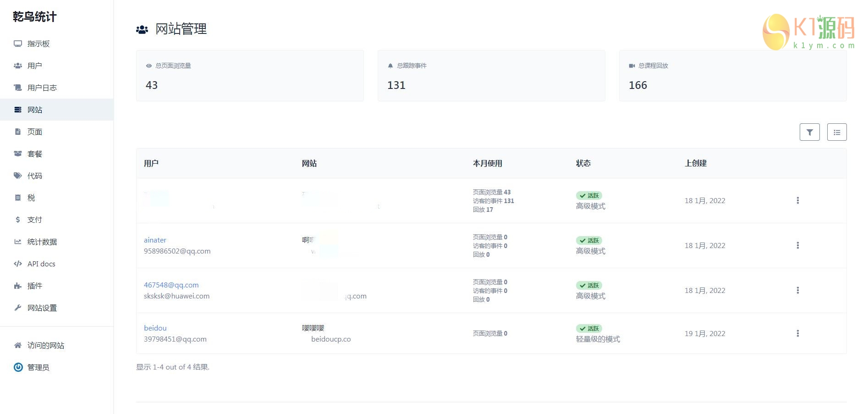This screenshot has height=414, width=868.
Task: Click the 显示 1-4 out of 4 结果 text
Action: (173, 367)
